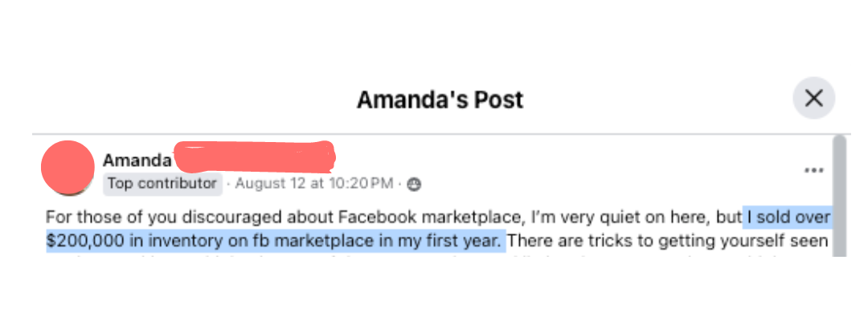868x321 pixels.
Task: Click the redacted red profile avatar
Action: pyautogui.click(x=68, y=168)
